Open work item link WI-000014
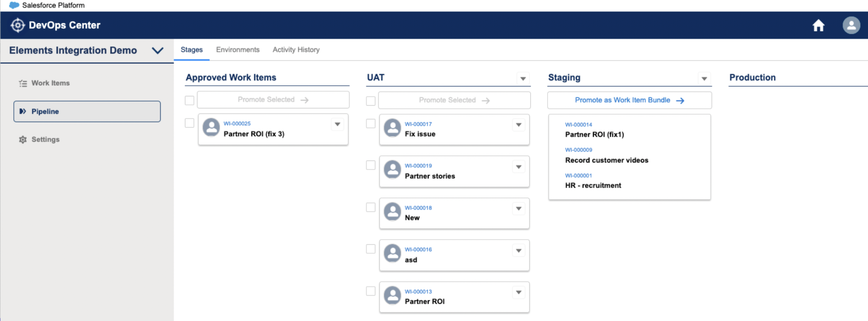The image size is (868, 321). (578, 124)
